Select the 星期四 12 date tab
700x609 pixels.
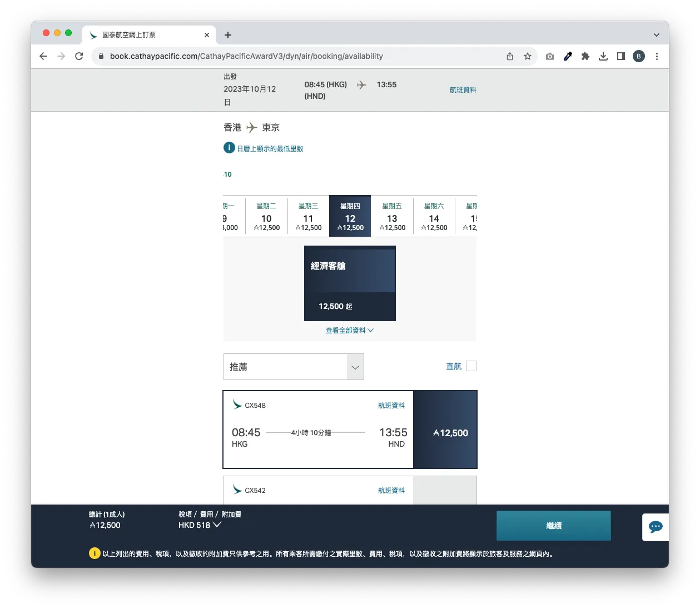tap(350, 216)
